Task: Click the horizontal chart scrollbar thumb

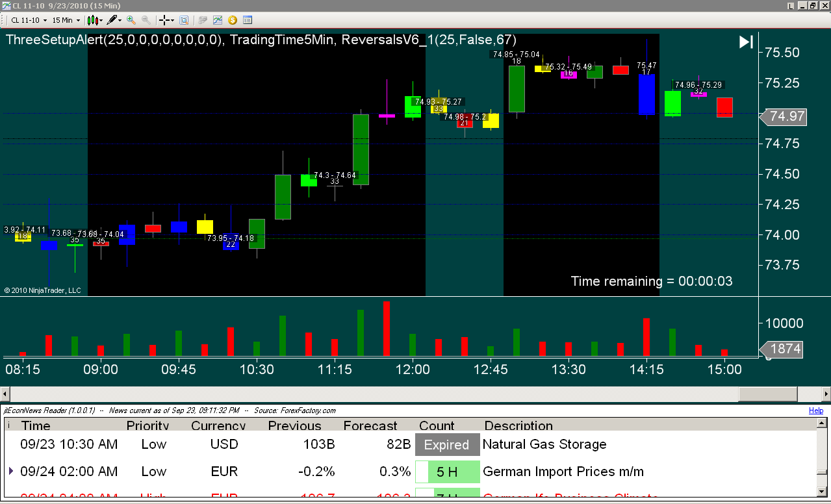Action: 768,394
